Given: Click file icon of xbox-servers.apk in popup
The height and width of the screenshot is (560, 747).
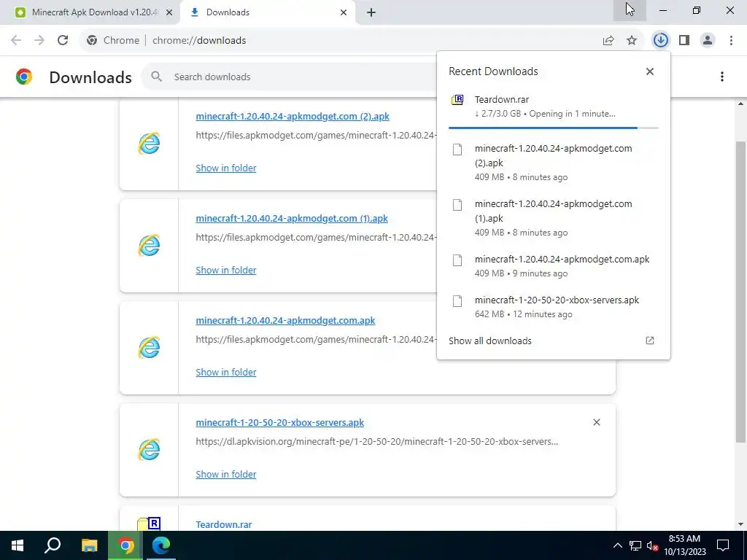Looking at the screenshot, I should click(457, 301).
